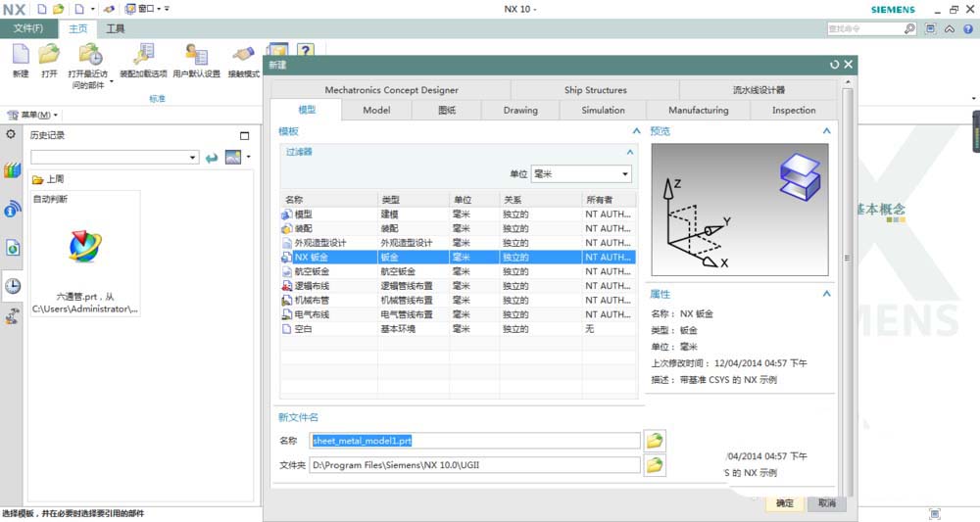This screenshot has width=980, height=522.
Task: Open the Roles resource tab icon
Action: pyautogui.click(x=12, y=316)
